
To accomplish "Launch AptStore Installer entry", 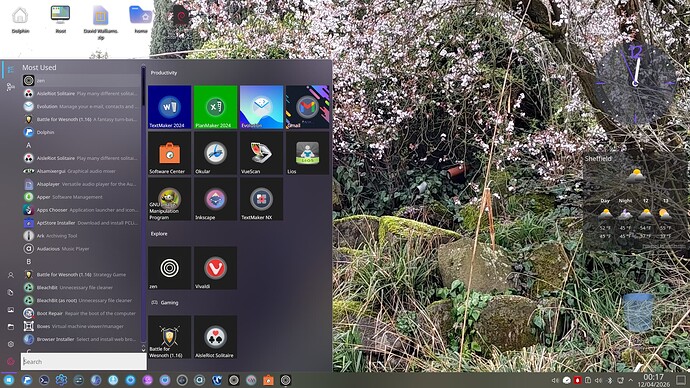I will tap(81, 223).
